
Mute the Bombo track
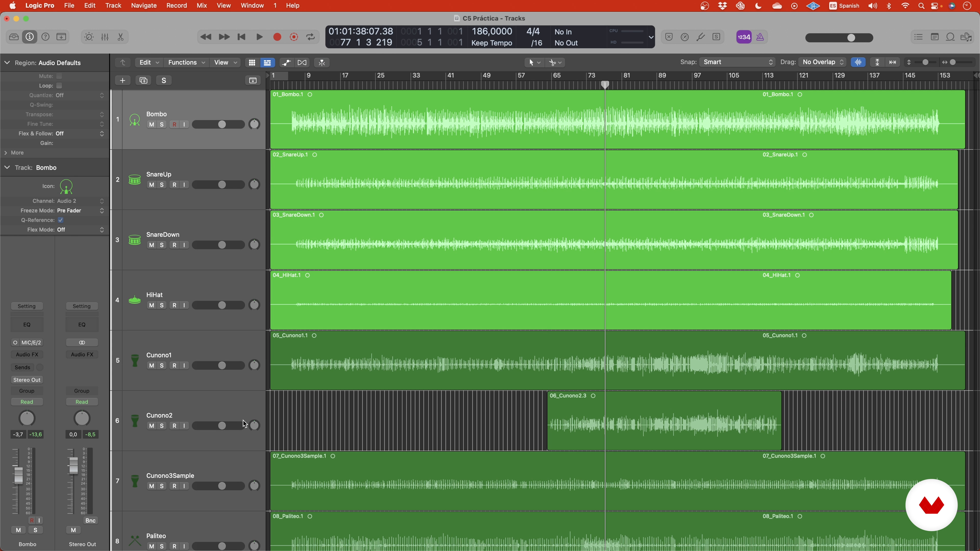[x=151, y=125]
